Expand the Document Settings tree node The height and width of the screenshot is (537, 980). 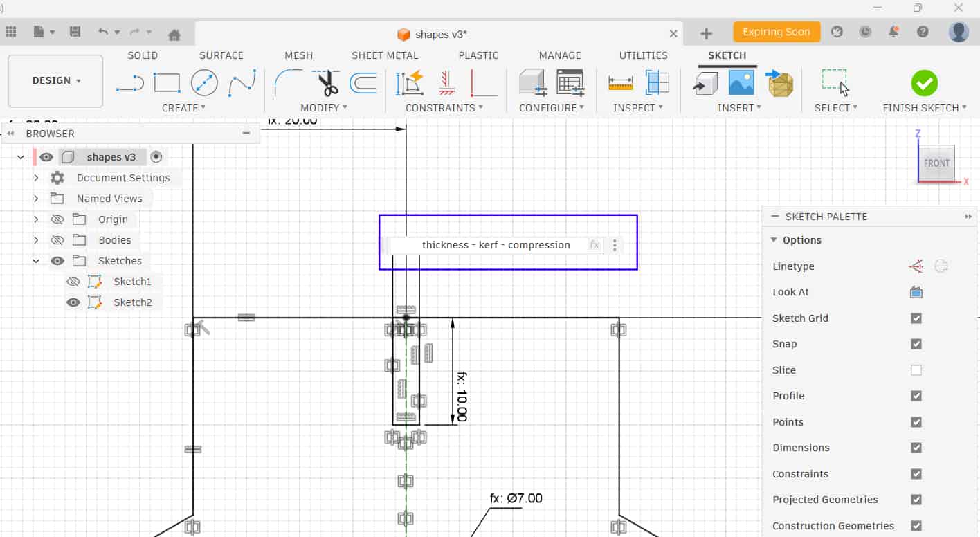point(36,178)
